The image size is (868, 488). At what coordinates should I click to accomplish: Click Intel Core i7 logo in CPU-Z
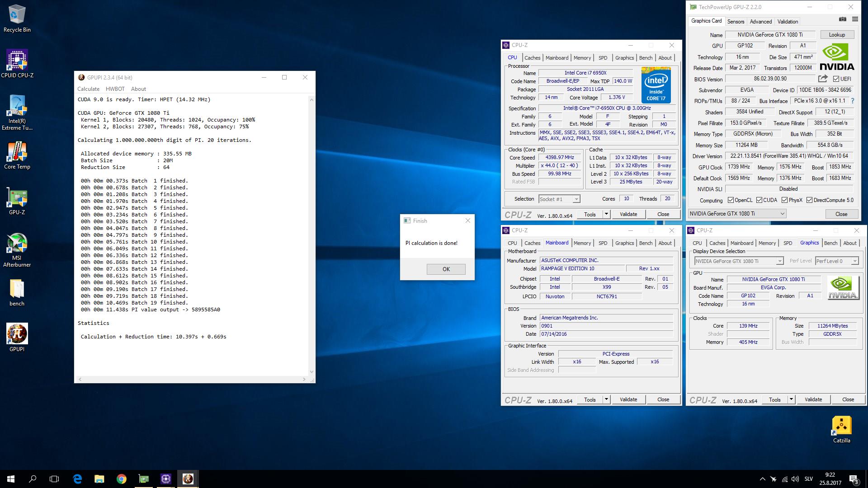[x=656, y=85]
